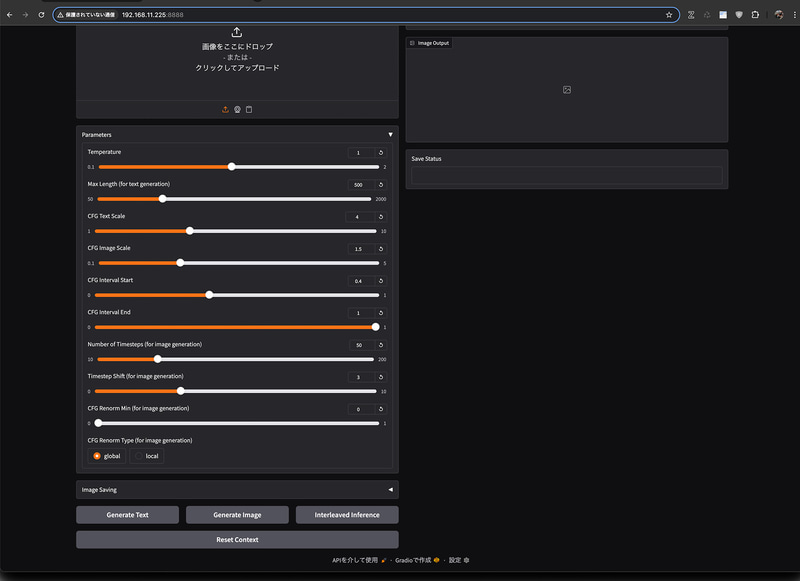Run Interleaved Inference
The image size is (800, 581).
tap(347, 515)
